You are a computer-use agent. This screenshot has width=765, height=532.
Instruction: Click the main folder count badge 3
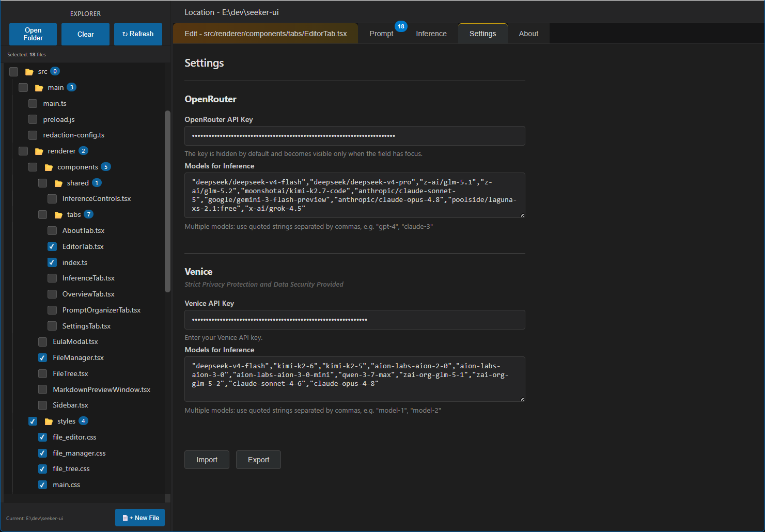72,87
